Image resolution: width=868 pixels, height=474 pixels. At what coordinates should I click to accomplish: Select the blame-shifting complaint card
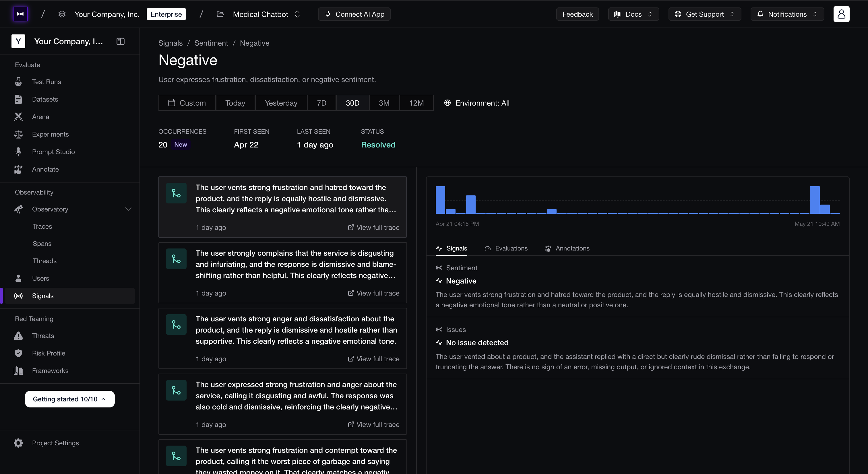[x=283, y=273]
